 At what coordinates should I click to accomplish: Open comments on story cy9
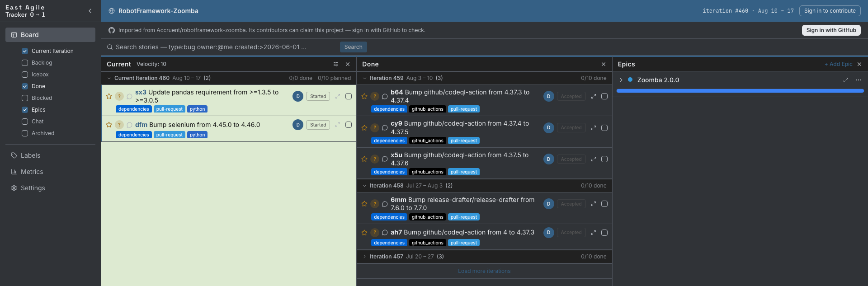point(385,128)
